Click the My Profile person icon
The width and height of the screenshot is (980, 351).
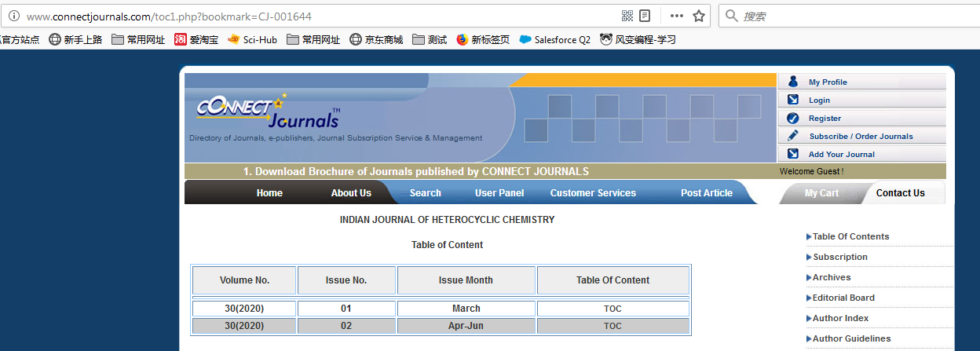tap(792, 82)
